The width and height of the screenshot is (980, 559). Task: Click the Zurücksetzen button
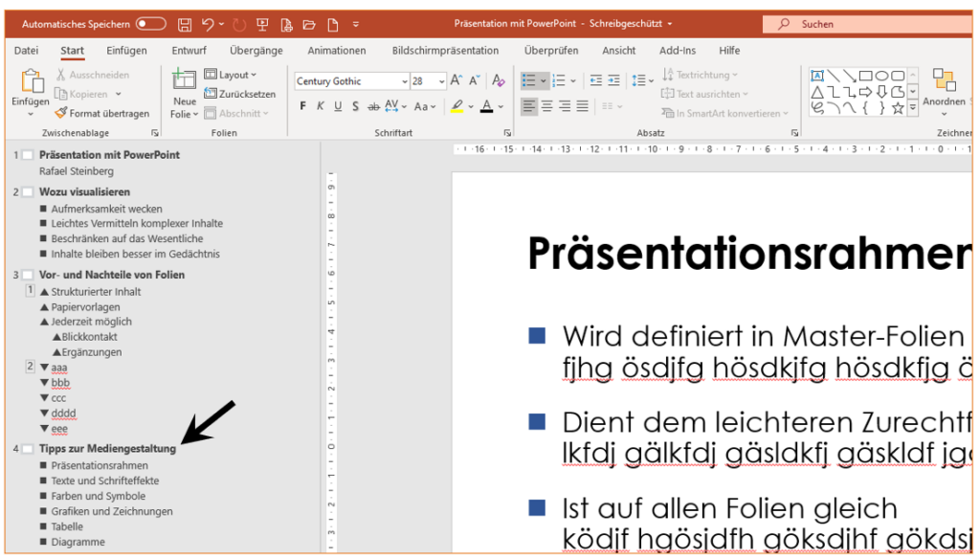(240, 94)
